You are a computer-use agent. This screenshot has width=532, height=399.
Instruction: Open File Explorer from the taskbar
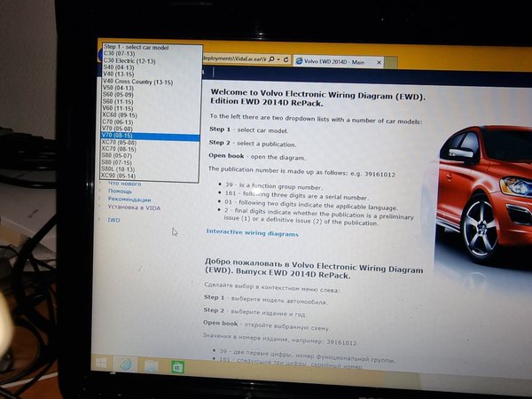[x=152, y=364]
